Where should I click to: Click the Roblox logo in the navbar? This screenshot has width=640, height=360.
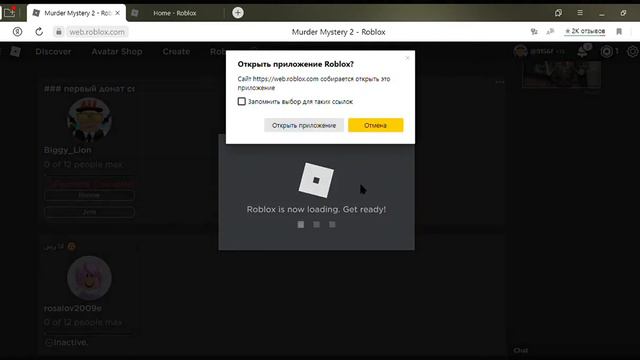coord(16,51)
